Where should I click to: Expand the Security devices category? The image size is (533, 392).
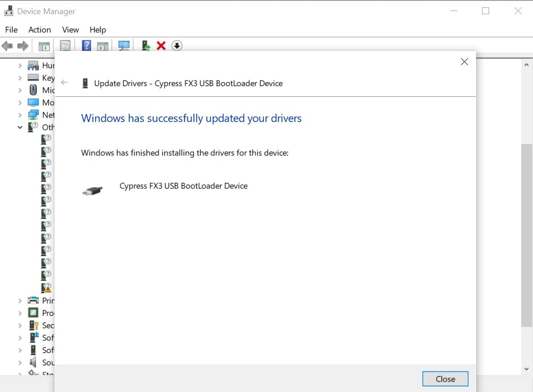tap(20, 326)
